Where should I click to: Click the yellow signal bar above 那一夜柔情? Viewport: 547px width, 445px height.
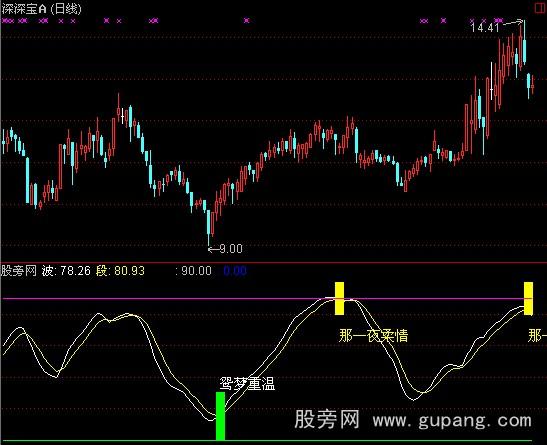pos(339,299)
